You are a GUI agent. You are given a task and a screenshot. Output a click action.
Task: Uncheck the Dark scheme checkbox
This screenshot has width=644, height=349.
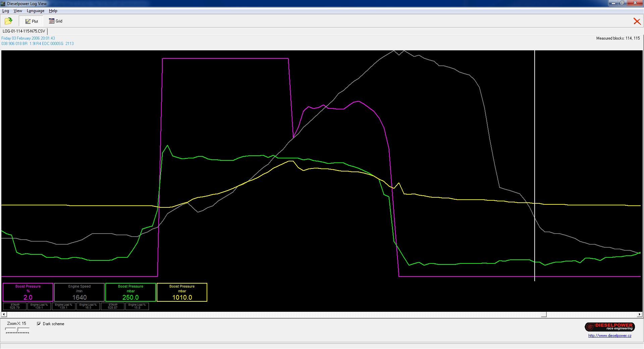[39, 324]
